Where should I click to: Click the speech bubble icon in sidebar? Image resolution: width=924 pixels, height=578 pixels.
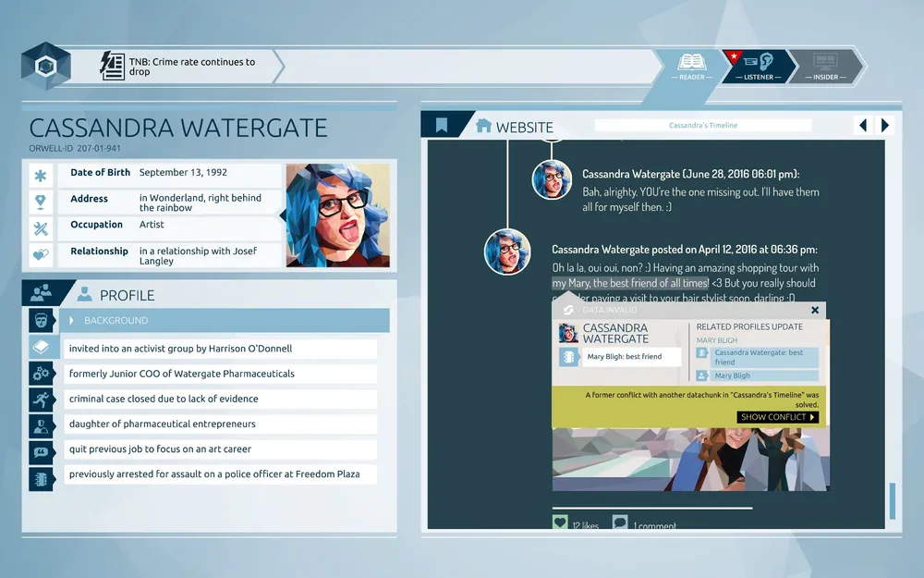(x=42, y=453)
